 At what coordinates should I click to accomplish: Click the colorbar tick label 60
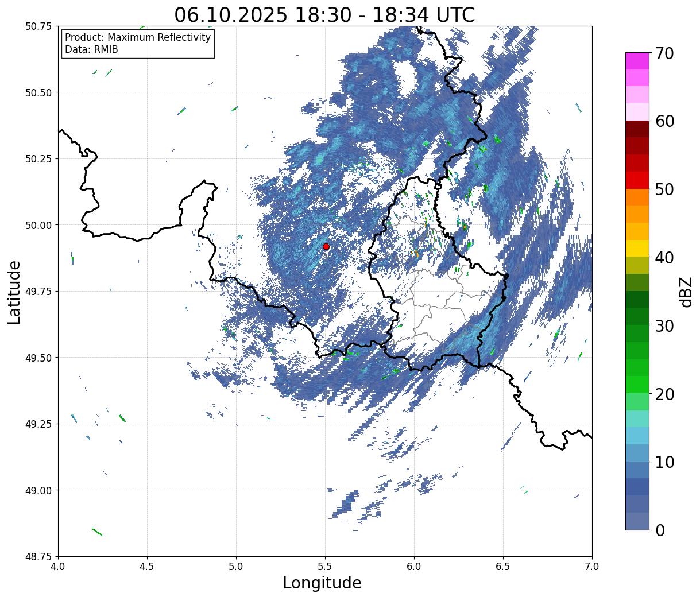(x=664, y=121)
